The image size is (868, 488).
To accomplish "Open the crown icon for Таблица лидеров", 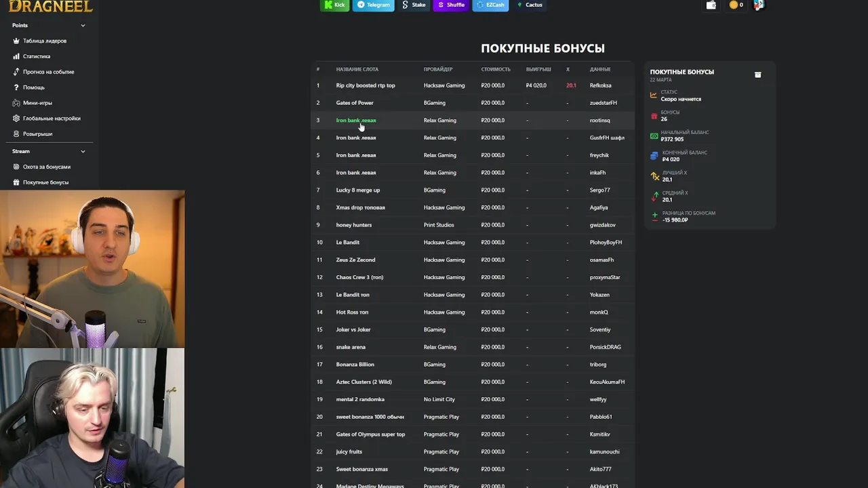I will [x=16, y=41].
